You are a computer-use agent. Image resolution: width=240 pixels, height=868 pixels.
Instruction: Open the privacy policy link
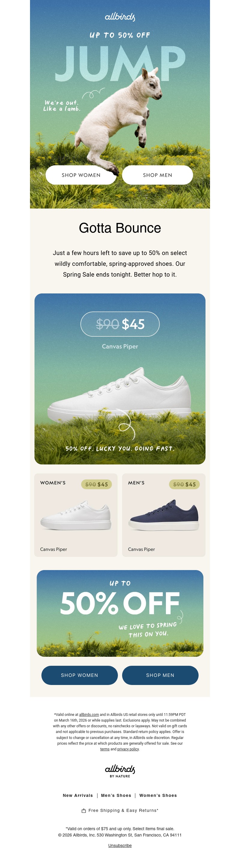point(128,749)
